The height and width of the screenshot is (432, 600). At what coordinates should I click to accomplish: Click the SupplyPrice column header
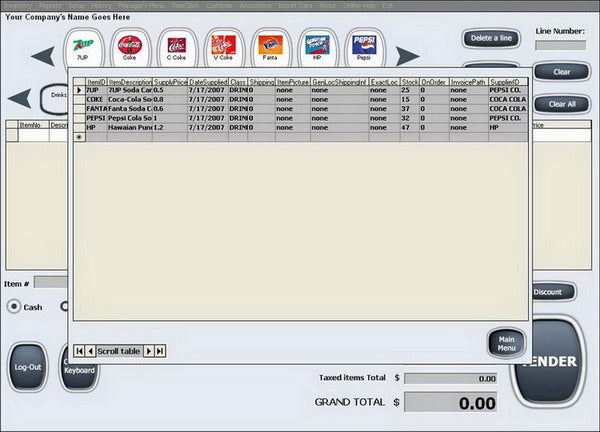tap(170, 82)
